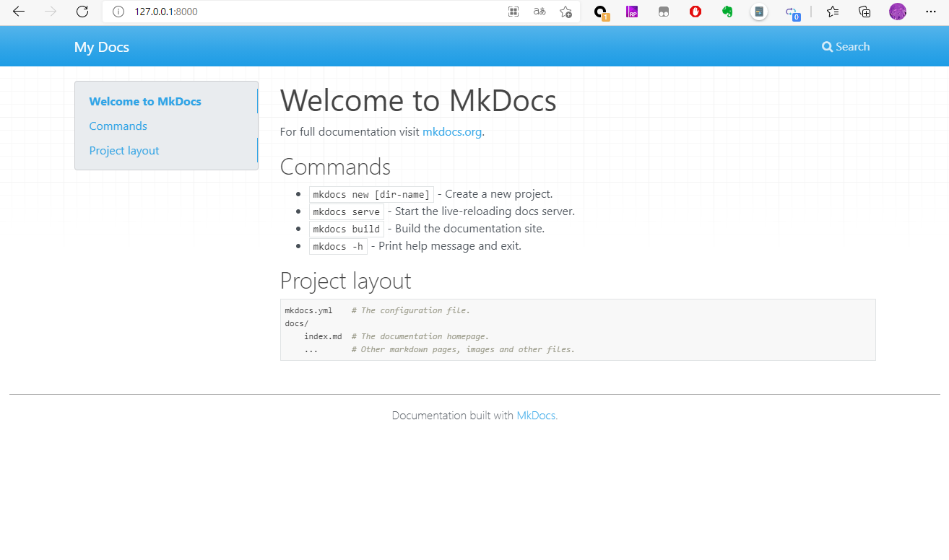The height and width of the screenshot is (560, 949).
Task: Open the grey Tampermonkey-style extension icon
Action: pos(664,12)
